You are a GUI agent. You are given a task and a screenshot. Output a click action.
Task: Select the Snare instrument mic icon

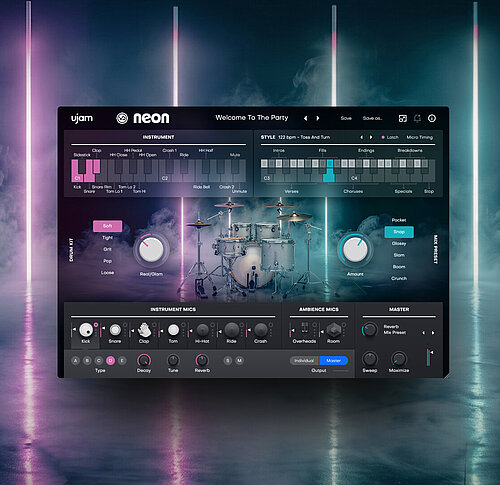coord(115,330)
